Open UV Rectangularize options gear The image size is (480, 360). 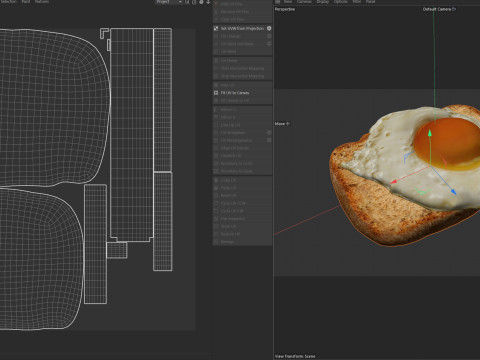click(x=269, y=140)
